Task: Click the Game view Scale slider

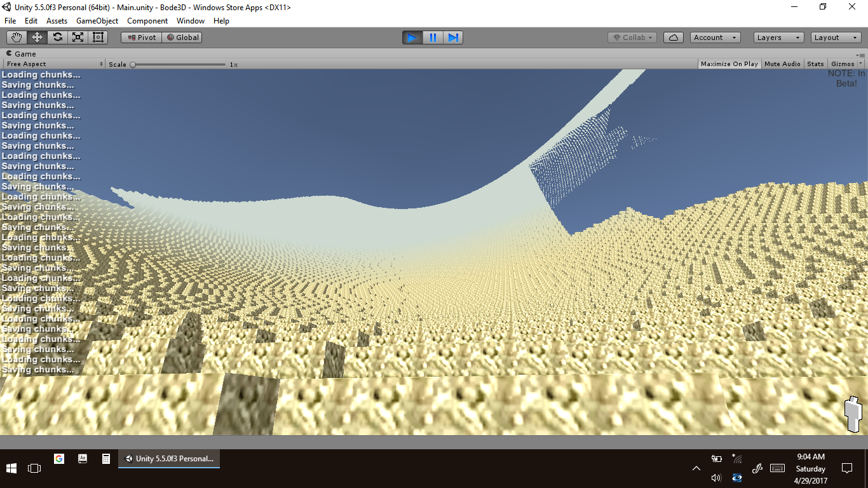Action: (x=178, y=64)
